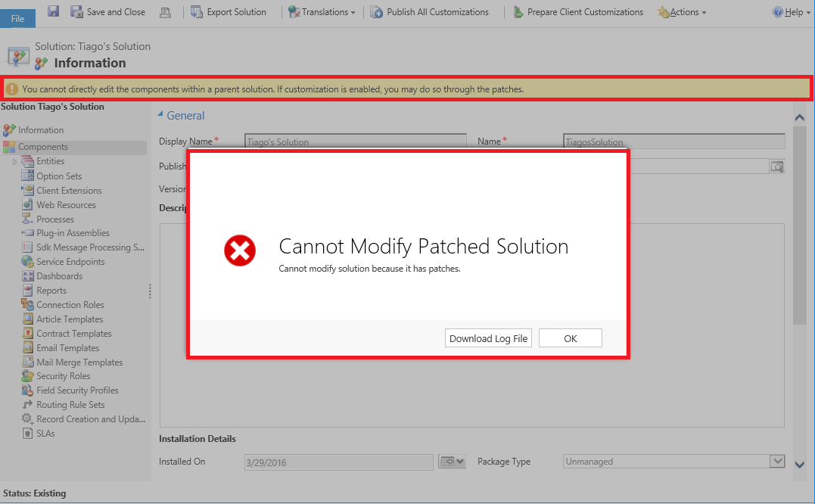The height and width of the screenshot is (504, 815).
Task: Collapse the General section
Action: coord(160,115)
